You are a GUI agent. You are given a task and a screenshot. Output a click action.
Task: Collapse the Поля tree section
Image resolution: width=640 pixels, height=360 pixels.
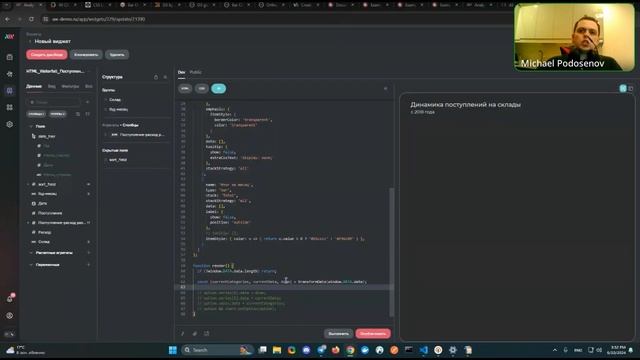point(31,127)
